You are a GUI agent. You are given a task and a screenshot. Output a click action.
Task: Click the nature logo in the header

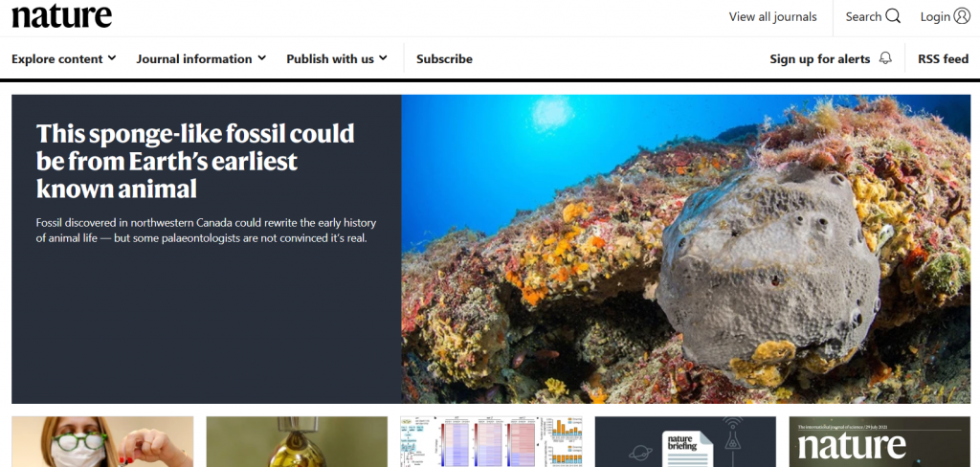pyautogui.click(x=62, y=15)
